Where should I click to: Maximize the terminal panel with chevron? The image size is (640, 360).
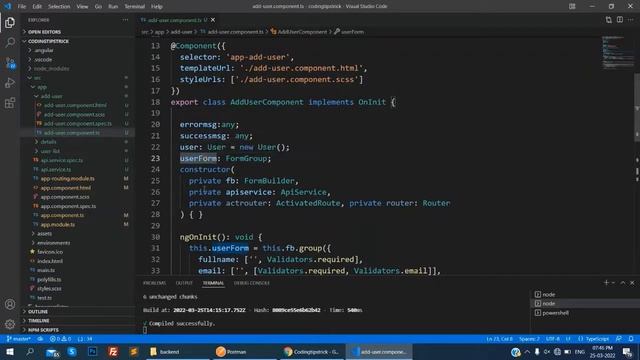tap(623, 282)
